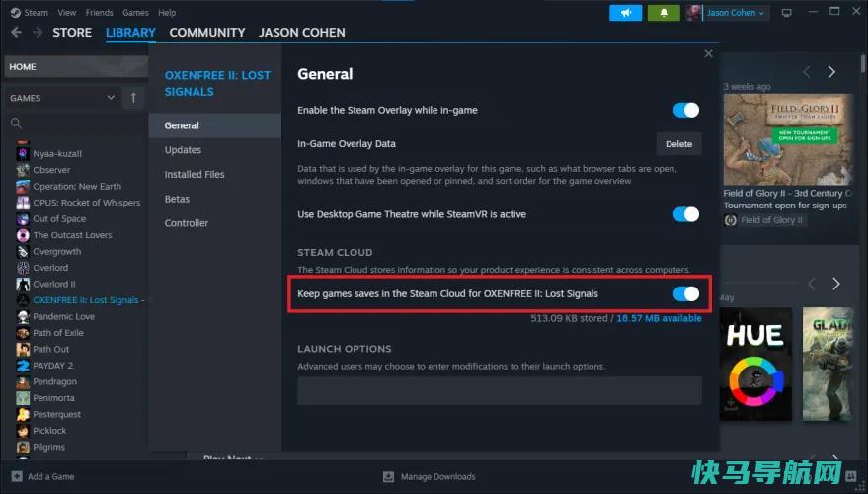Delete In-Game Overlay Data
Viewport: 868px width, 494px height.
tap(678, 144)
